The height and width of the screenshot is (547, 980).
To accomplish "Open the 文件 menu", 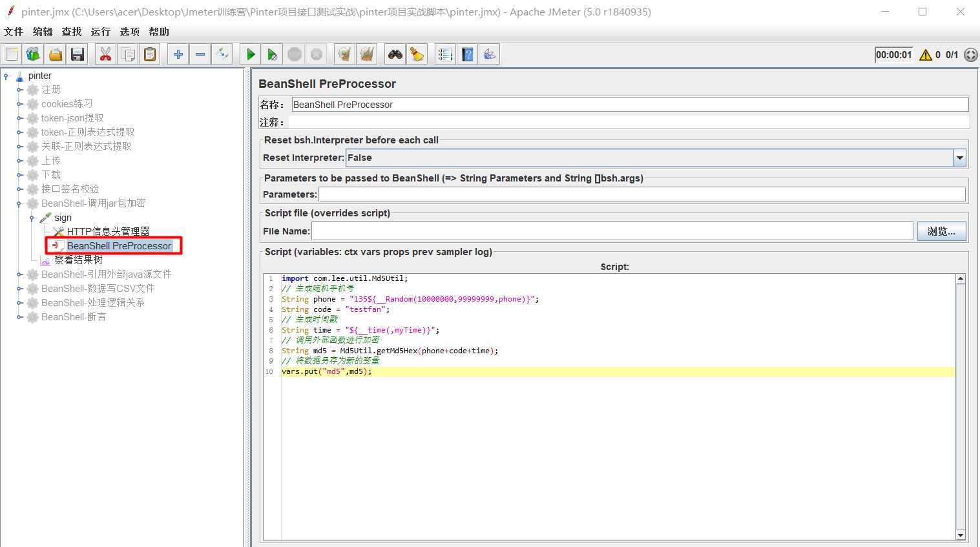I will click(14, 32).
